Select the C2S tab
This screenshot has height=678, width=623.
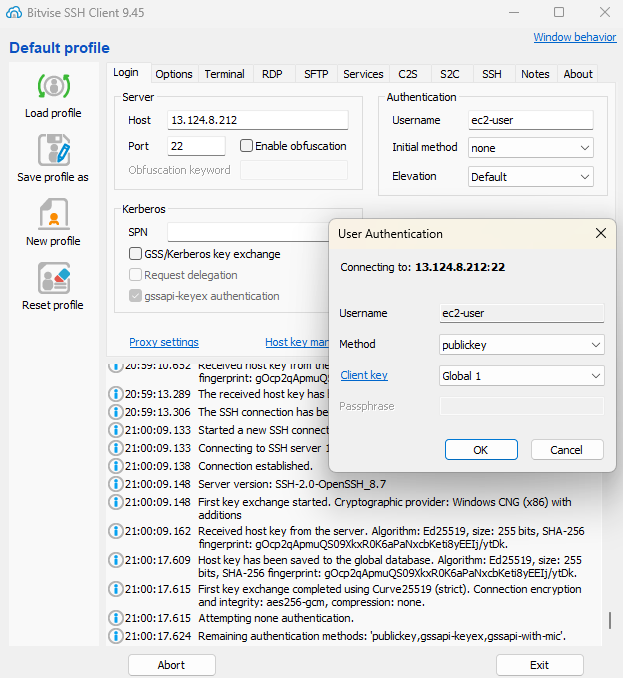tap(408, 74)
